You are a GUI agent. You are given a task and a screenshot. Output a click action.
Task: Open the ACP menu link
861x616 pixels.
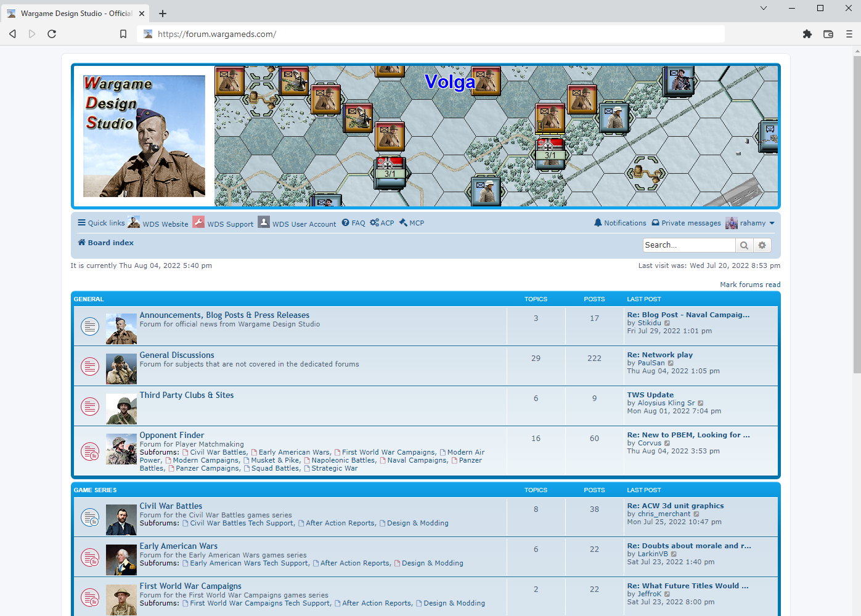387,223
